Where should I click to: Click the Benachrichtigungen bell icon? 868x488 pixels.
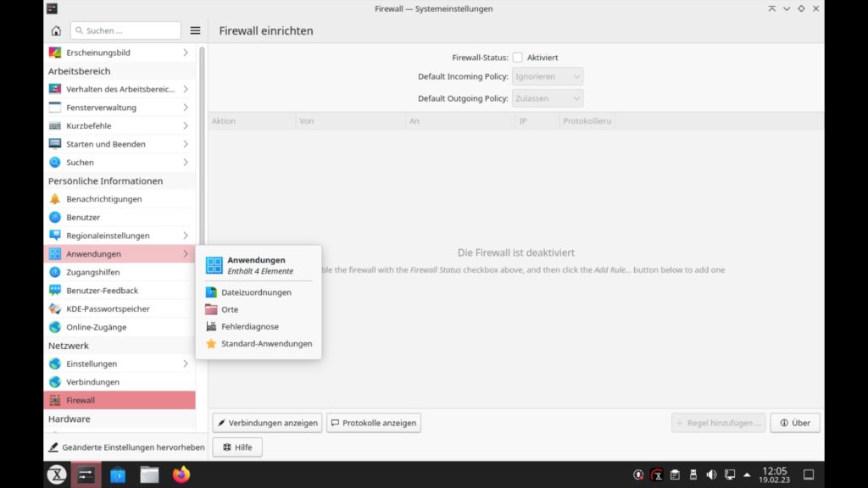click(55, 198)
